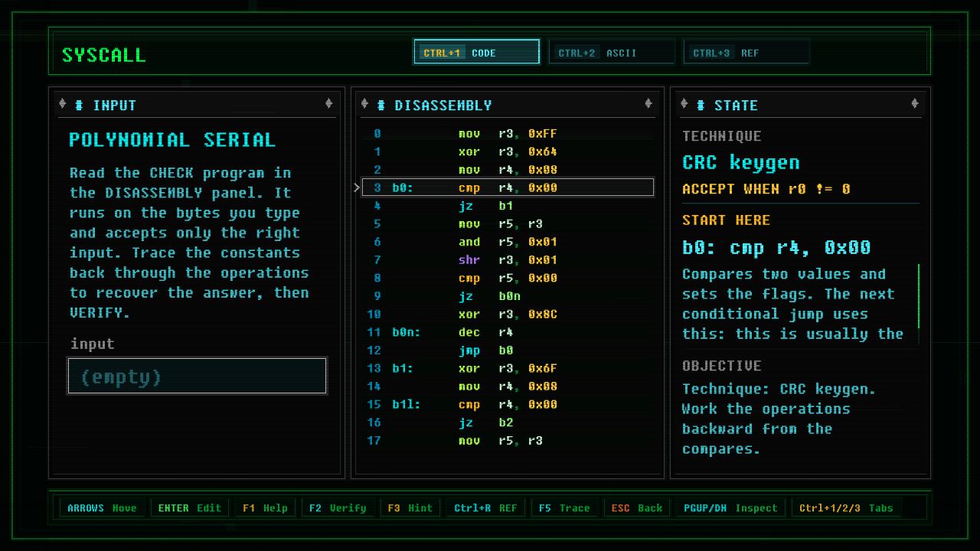Screen dimensions: 980x551
Task: Select line 6 and r5, 0x01
Action: [508, 242]
